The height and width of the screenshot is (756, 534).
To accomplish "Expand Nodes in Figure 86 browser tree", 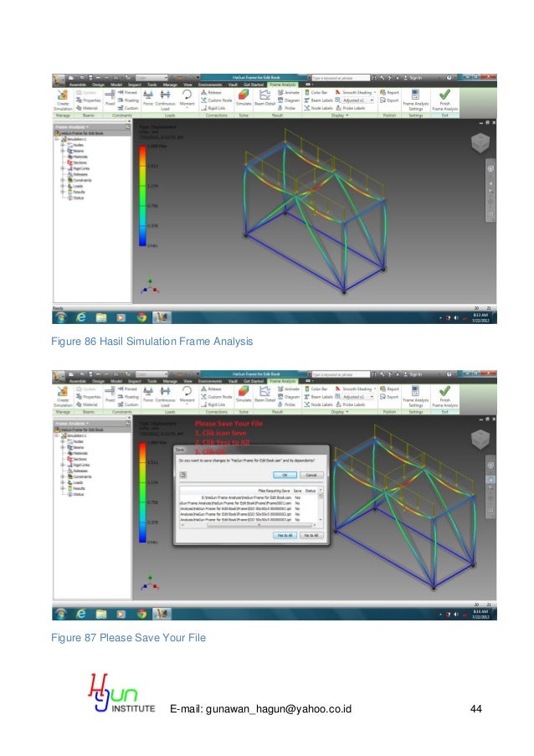I will pyautogui.click(x=62, y=145).
